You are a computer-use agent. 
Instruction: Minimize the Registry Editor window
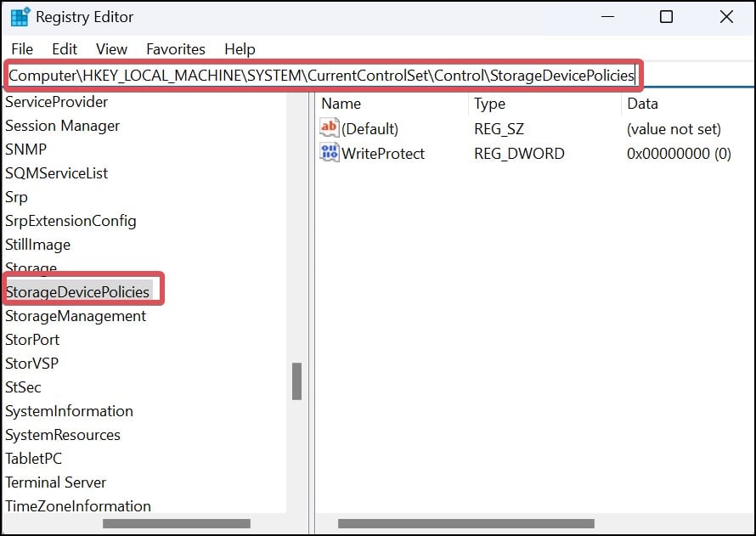point(607,17)
